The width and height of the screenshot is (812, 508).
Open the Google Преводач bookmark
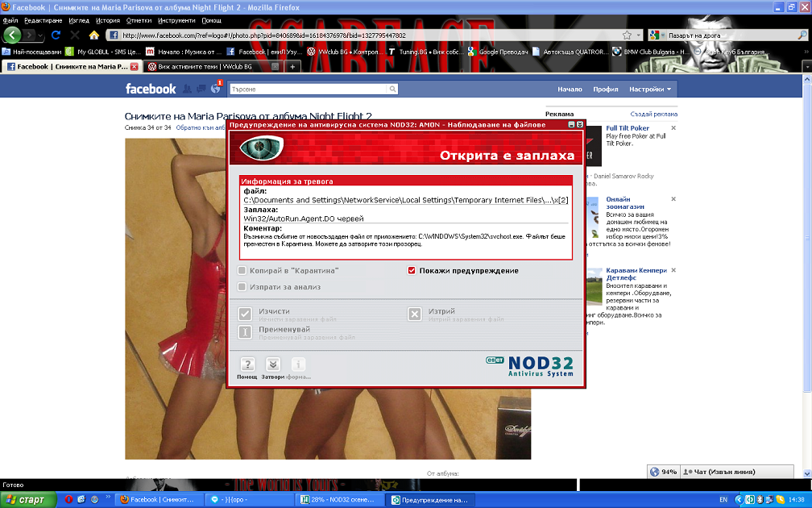(x=498, y=52)
